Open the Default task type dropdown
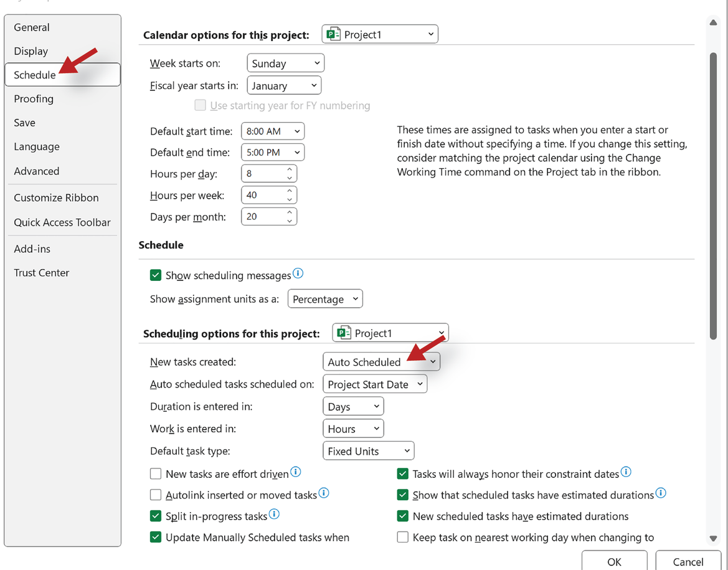Image resolution: width=728 pixels, height=570 pixels. point(368,451)
